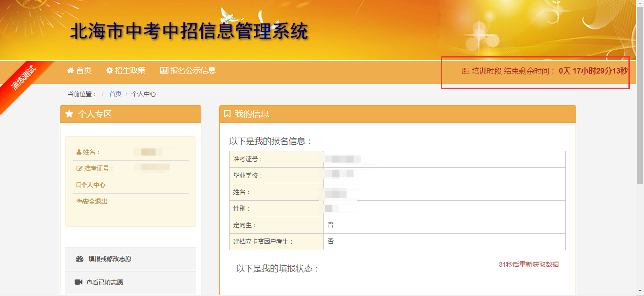Select 查看已填志愿 in the sidebar menu
The width and height of the screenshot is (644, 296).
pyautogui.click(x=105, y=283)
